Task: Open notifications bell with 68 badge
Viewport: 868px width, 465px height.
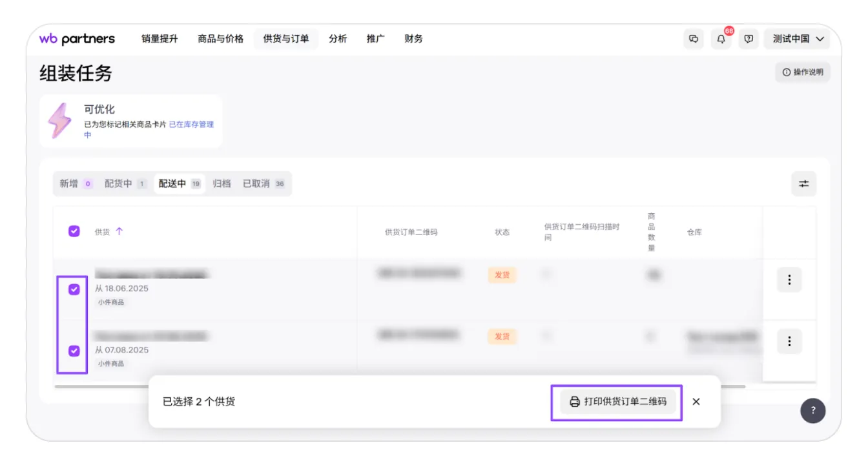Action: 721,39
